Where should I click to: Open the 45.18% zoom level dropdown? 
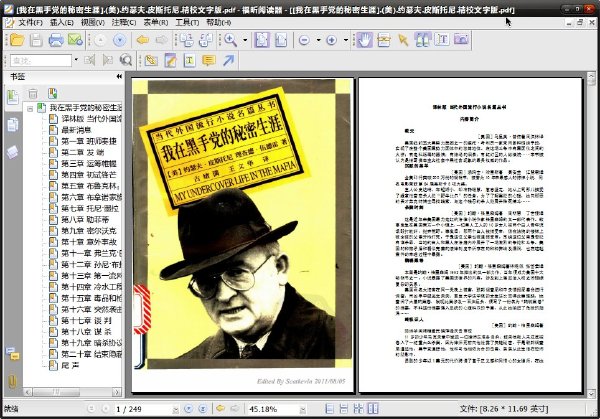pyautogui.click(x=302, y=409)
